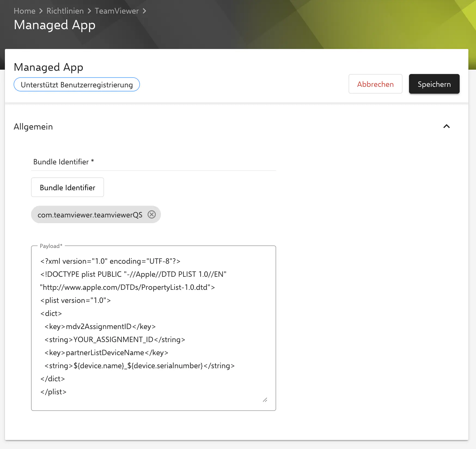
Task: Navigate to Home via breadcrumb
Action: [x=25, y=11]
